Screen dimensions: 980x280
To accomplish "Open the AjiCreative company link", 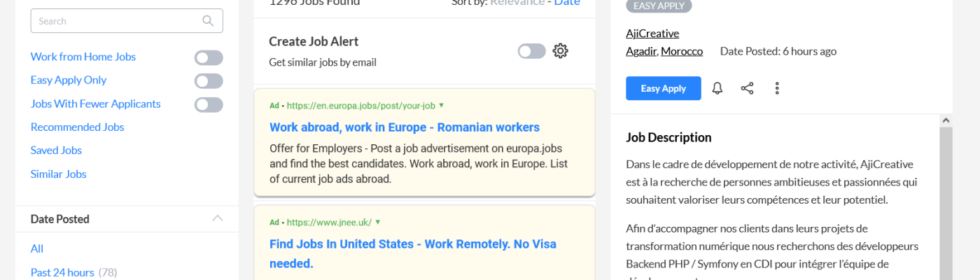I will pos(652,33).
